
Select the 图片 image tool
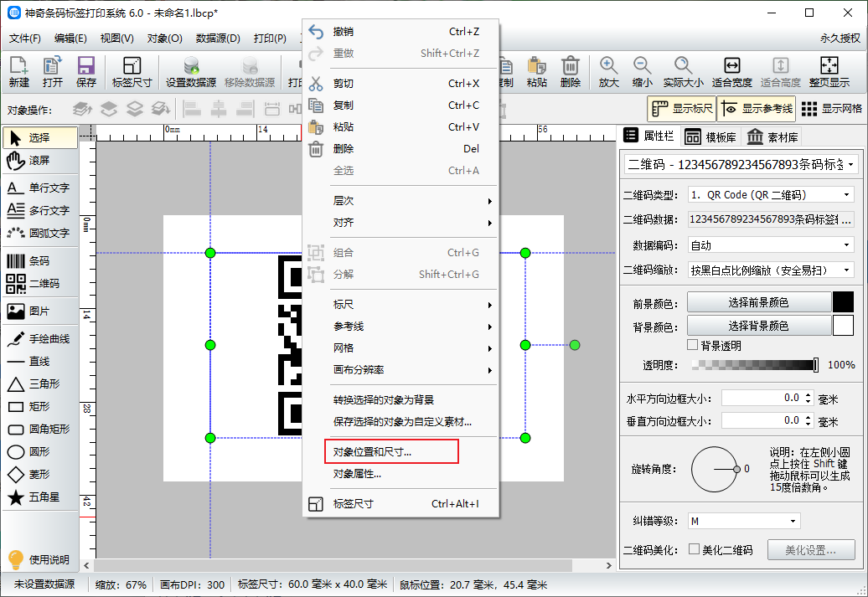point(40,311)
